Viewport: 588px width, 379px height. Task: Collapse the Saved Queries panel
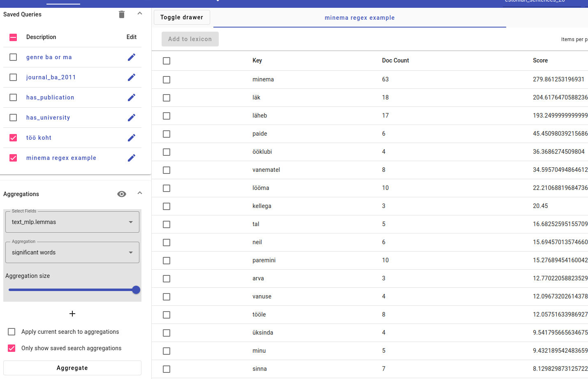point(140,14)
